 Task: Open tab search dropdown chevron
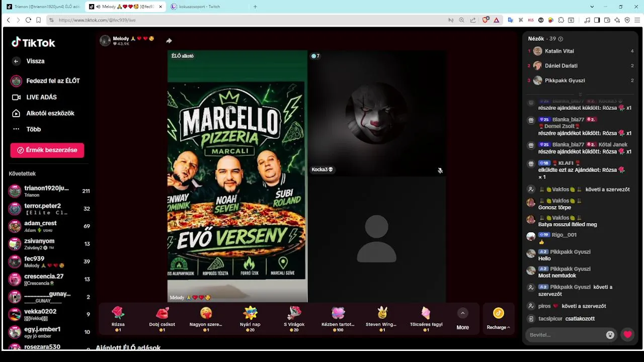pos(592,7)
